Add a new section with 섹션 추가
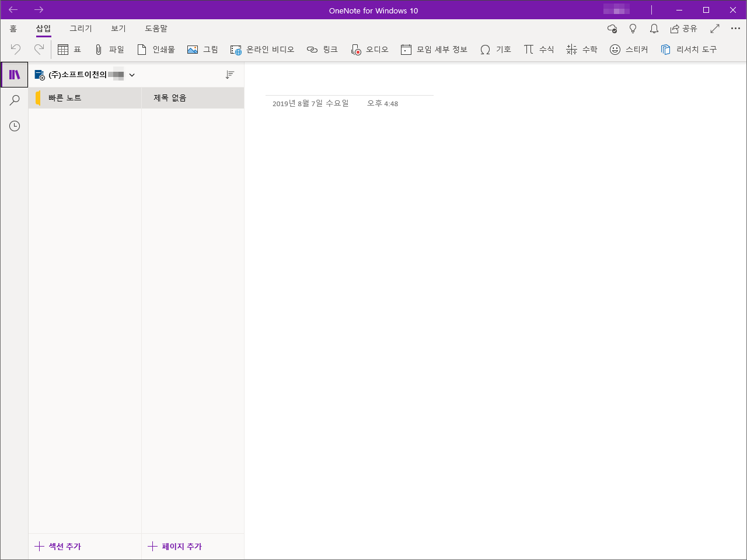This screenshot has height=560, width=747. [58, 547]
